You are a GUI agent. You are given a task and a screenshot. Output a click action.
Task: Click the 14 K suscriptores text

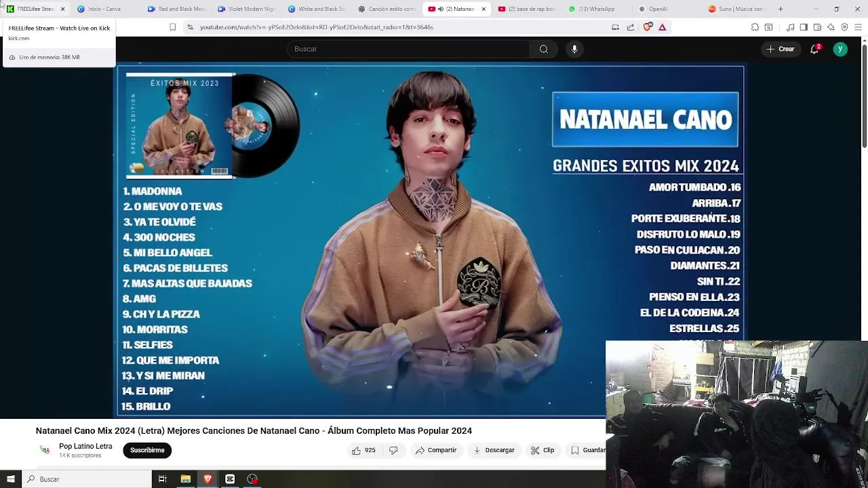[x=80, y=455]
